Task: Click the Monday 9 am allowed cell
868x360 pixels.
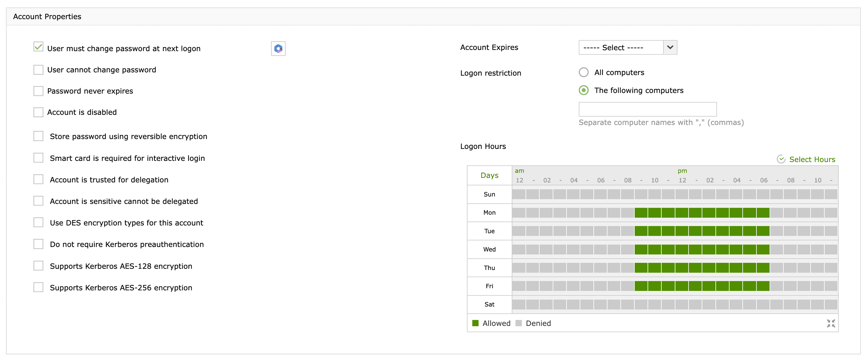Action: click(641, 213)
